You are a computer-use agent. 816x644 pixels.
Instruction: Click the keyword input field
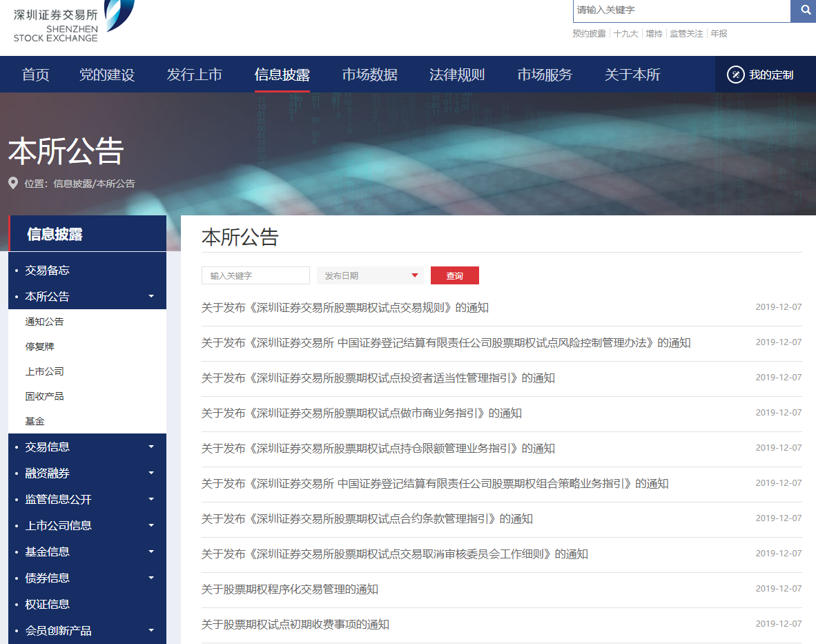point(255,275)
